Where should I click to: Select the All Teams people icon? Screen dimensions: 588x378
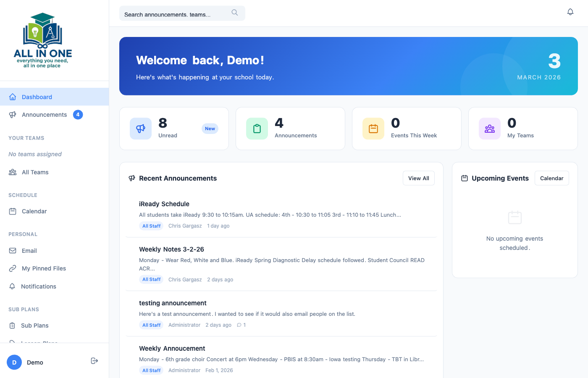click(x=13, y=172)
